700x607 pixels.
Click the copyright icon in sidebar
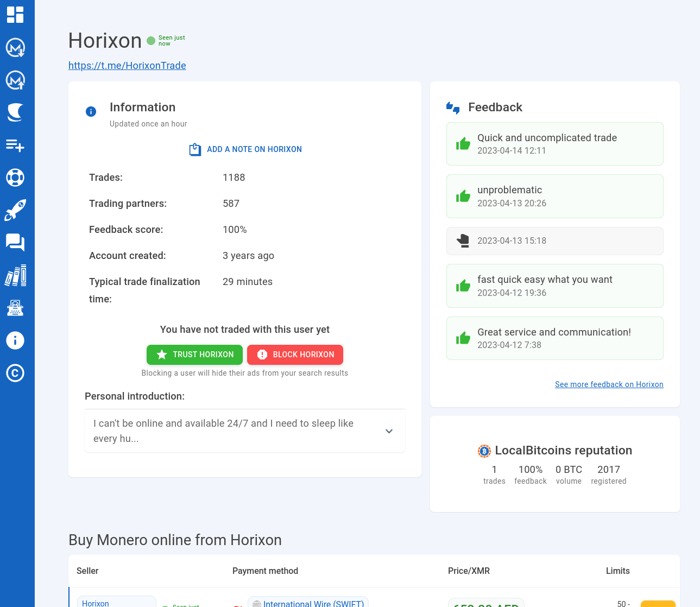coord(15,373)
